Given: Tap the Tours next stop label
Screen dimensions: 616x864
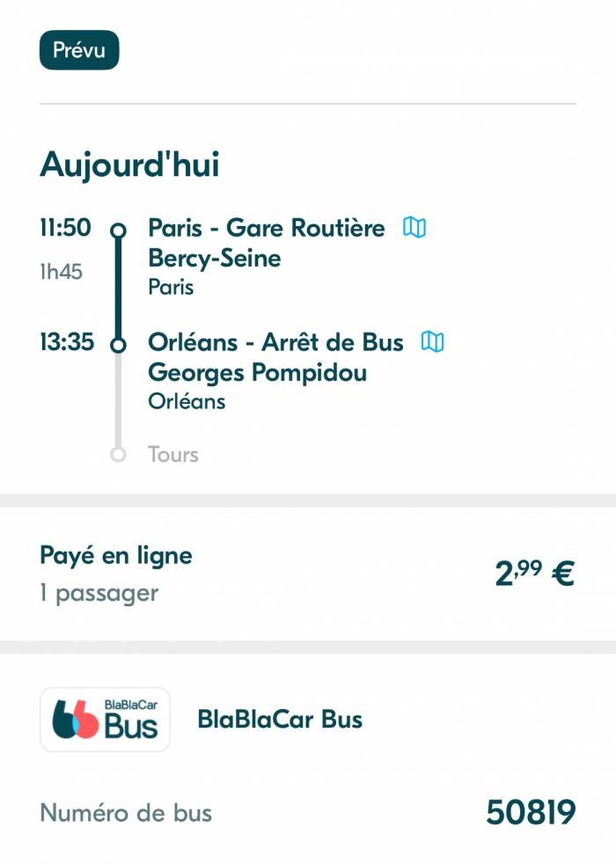Looking at the screenshot, I should tap(173, 455).
